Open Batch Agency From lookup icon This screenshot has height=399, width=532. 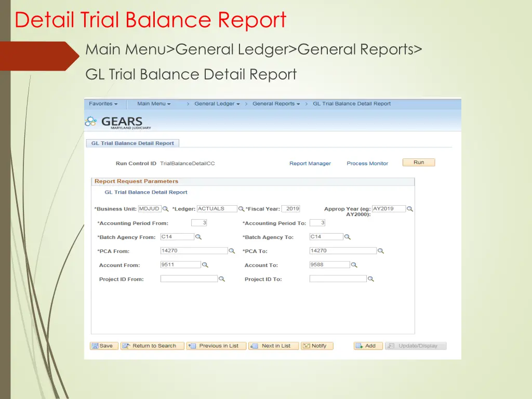tap(198, 237)
